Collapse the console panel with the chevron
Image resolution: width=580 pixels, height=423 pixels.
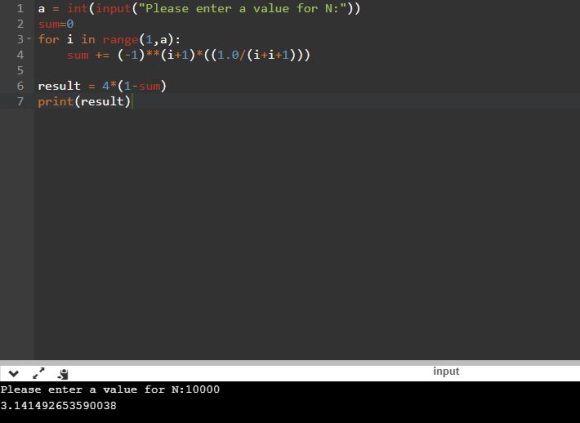14,373
